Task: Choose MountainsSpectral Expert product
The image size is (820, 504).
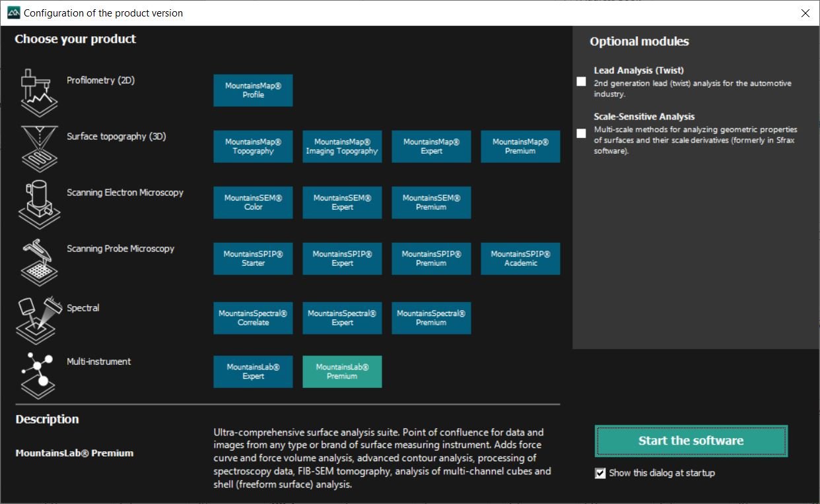Action: [x=342, y=318]
